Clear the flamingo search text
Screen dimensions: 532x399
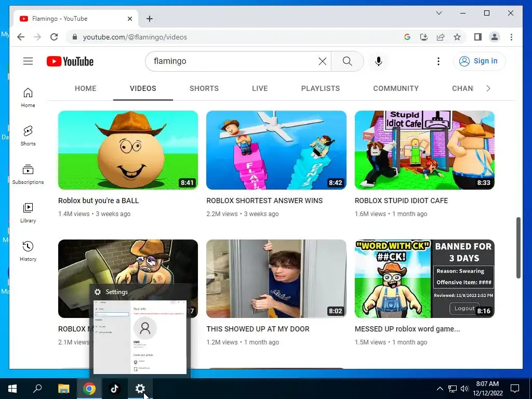pyautogui.click(x=322, y=61)
